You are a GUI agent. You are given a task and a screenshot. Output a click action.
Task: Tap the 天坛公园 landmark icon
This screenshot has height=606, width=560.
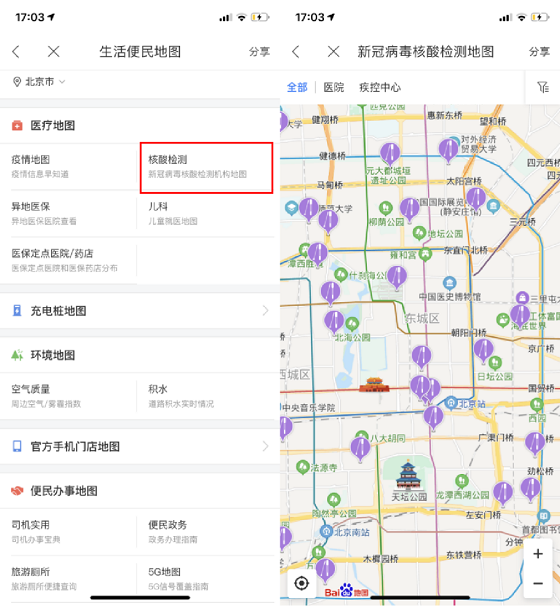tap(408, 475)
